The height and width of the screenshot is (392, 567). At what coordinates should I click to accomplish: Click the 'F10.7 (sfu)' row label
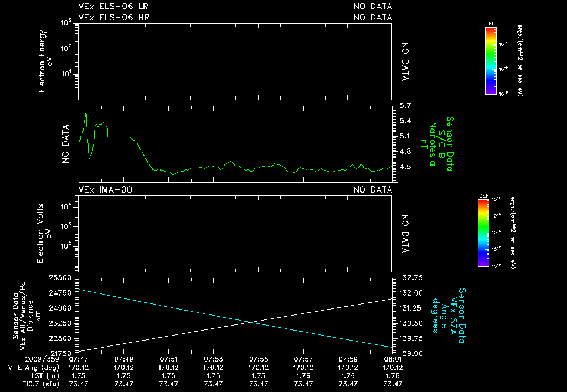(40, 384)
